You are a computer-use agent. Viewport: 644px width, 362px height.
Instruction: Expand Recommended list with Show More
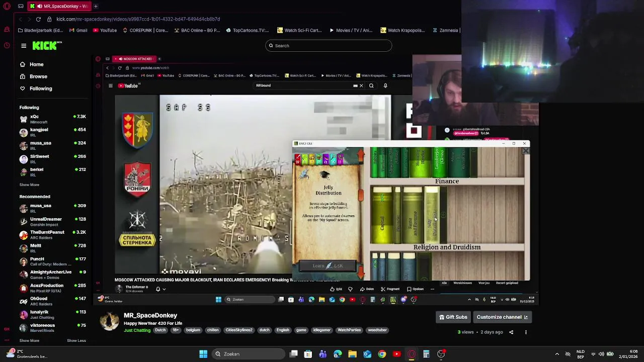(x=29, y=340)
